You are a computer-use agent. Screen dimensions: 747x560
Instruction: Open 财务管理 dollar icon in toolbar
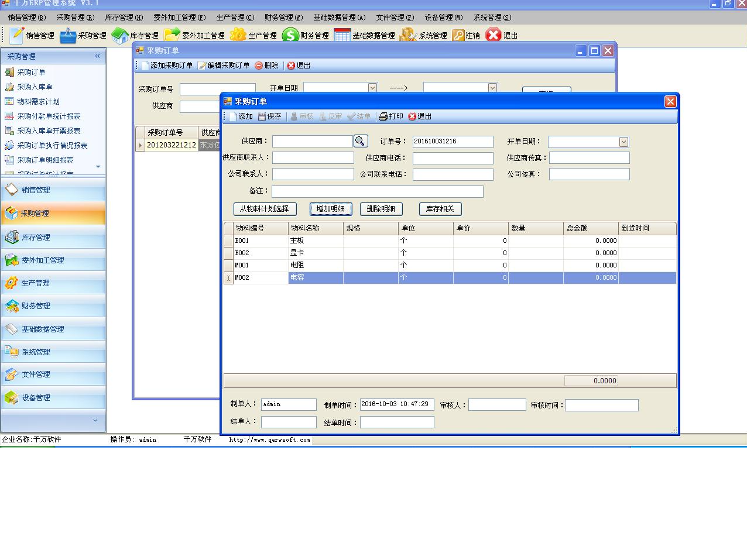click(x=290, y=35)
